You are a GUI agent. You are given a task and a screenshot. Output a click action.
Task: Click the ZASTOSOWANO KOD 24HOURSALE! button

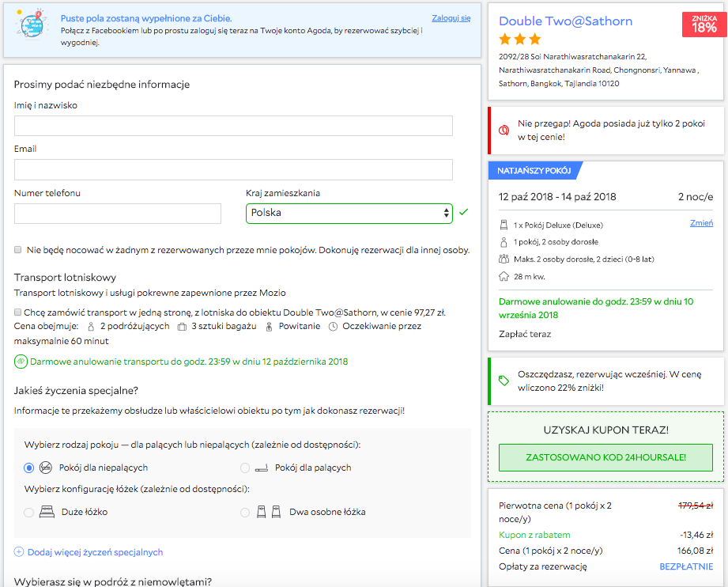(x=605, y=457)
